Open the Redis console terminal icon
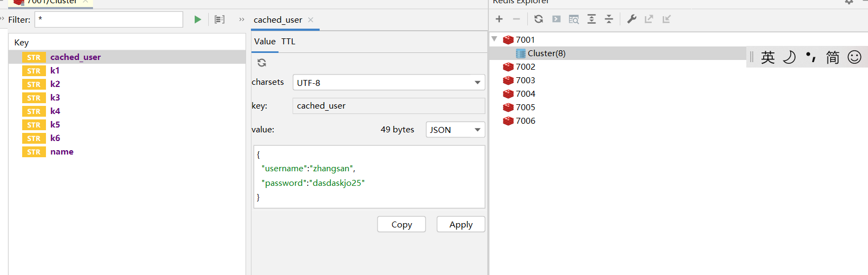Viewport: 868px width, 275px height. [556, 19]
